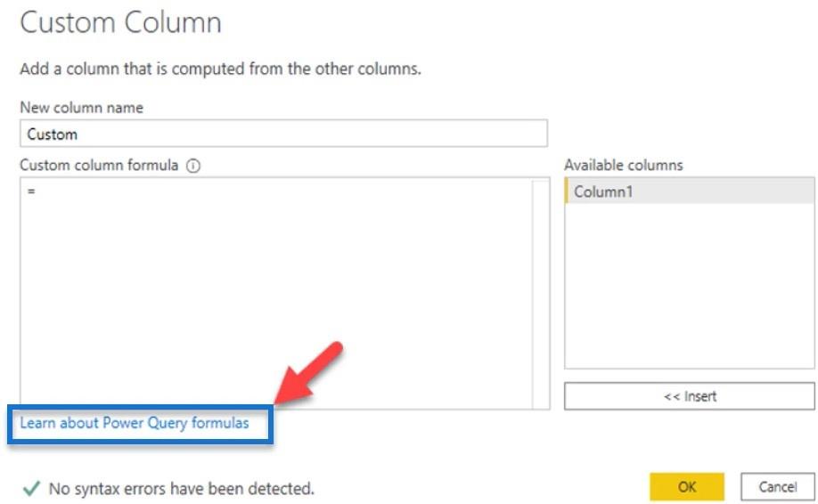
Task: Dismiss the dialog with Cancel
Action: 777,487
